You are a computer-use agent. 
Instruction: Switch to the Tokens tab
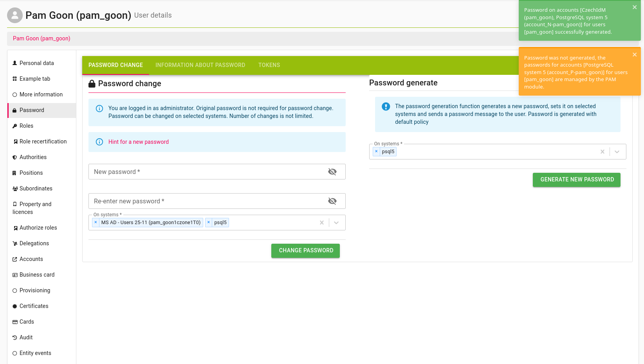[269, 65]
